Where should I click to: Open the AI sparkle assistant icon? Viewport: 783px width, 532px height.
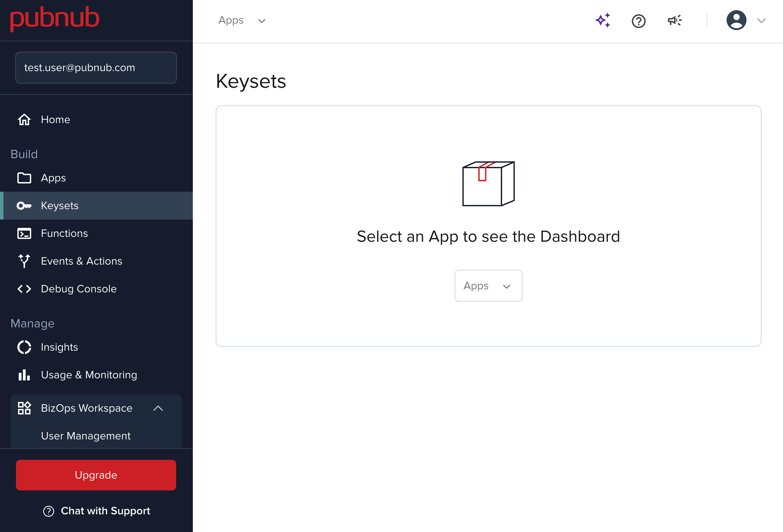(x=603, y=20)
